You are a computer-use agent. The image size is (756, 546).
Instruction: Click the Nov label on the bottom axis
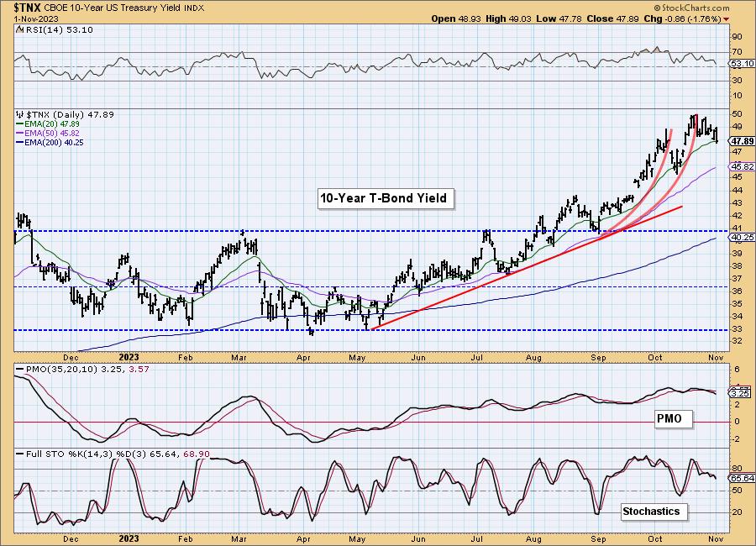click(x=716, y=538)
